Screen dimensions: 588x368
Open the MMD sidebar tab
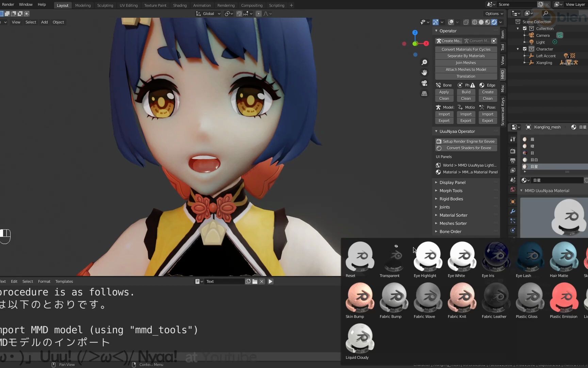coord(503,74)
